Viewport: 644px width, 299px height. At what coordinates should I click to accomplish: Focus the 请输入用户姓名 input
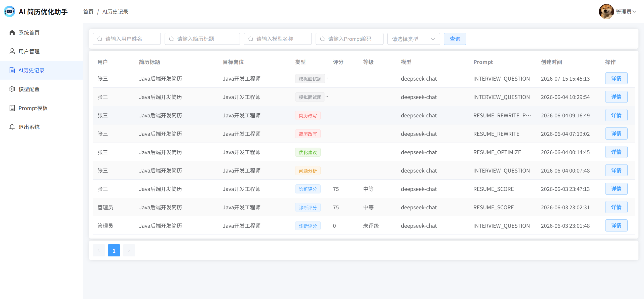coord(127,39)
